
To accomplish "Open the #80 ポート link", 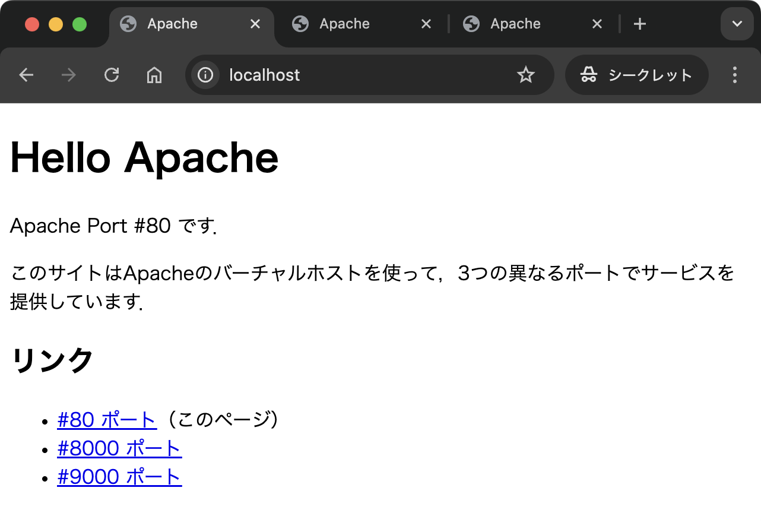I will point(107,420).
